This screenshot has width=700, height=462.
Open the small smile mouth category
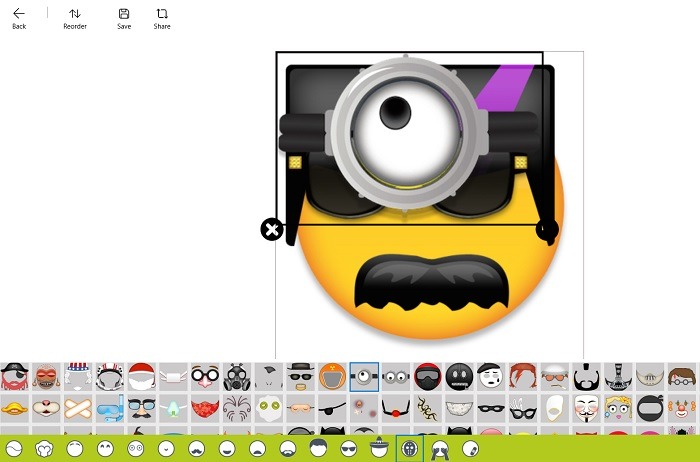pos(166,448)
